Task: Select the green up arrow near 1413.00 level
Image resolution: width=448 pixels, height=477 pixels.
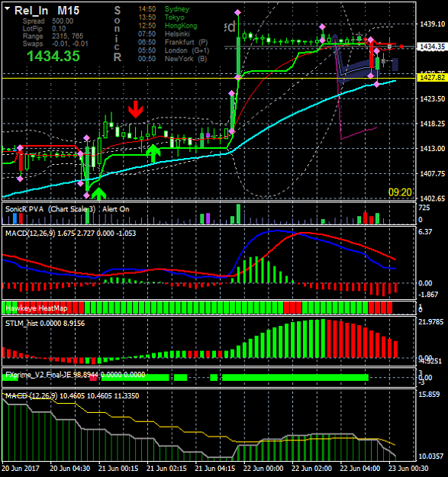Action: click(x=153, y=153)
